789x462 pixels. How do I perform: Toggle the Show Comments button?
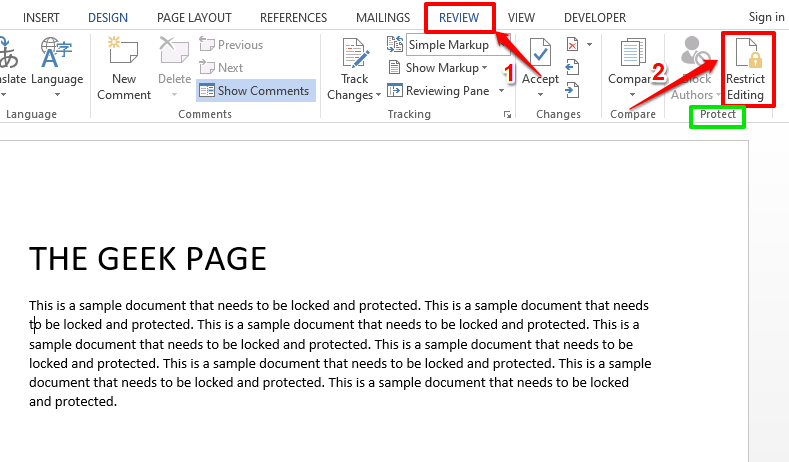pyautogui.click(x=256, y=91)
